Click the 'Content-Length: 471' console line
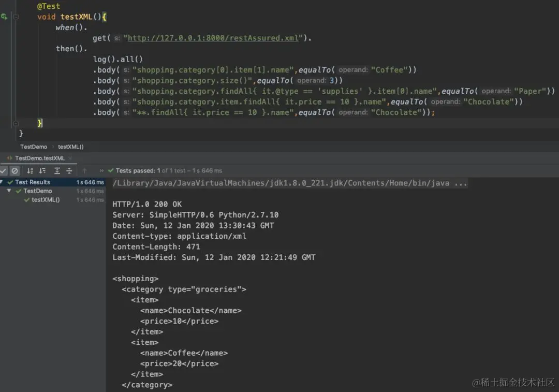 point(156,247)
